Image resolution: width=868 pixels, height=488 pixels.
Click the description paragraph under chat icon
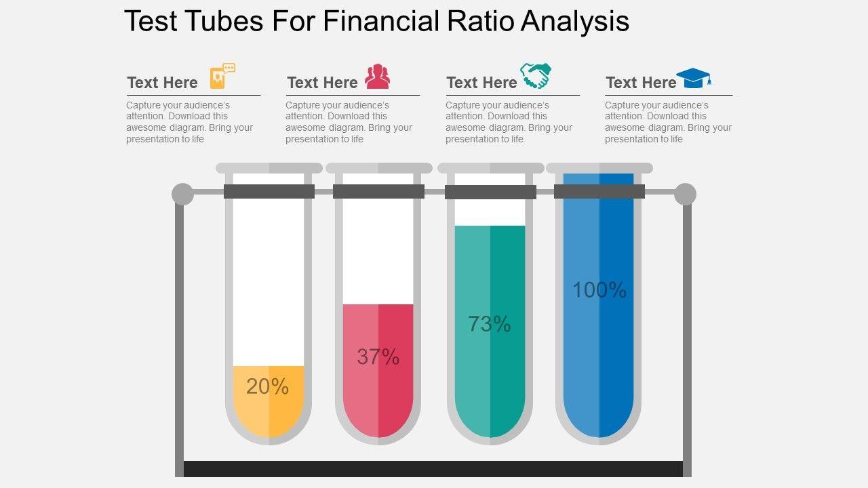tap(189, 122)
